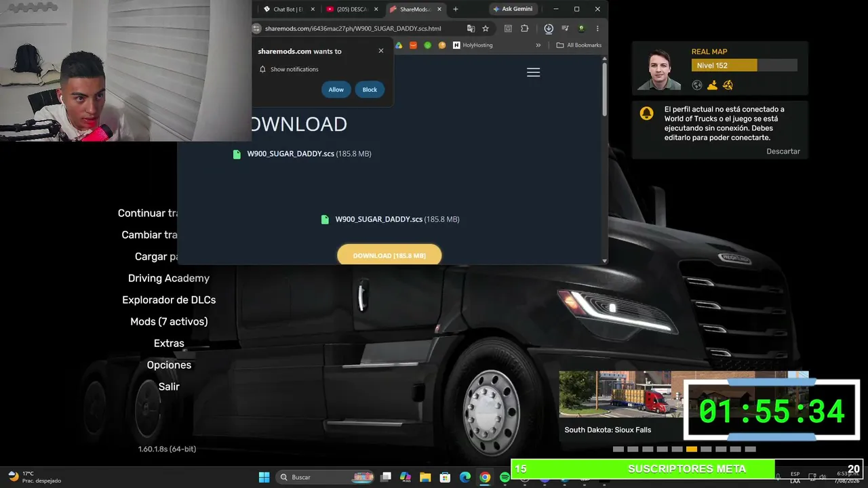Viewport: 868px width, 488px height.
Task: Open the Windows Start menu
Action: pyautogui.click(x=264, y=477)
